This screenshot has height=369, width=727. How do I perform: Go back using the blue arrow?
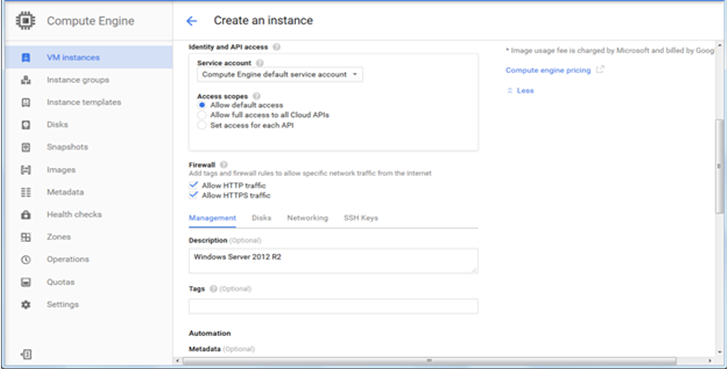pyautogui.click(x=191, y=21)
